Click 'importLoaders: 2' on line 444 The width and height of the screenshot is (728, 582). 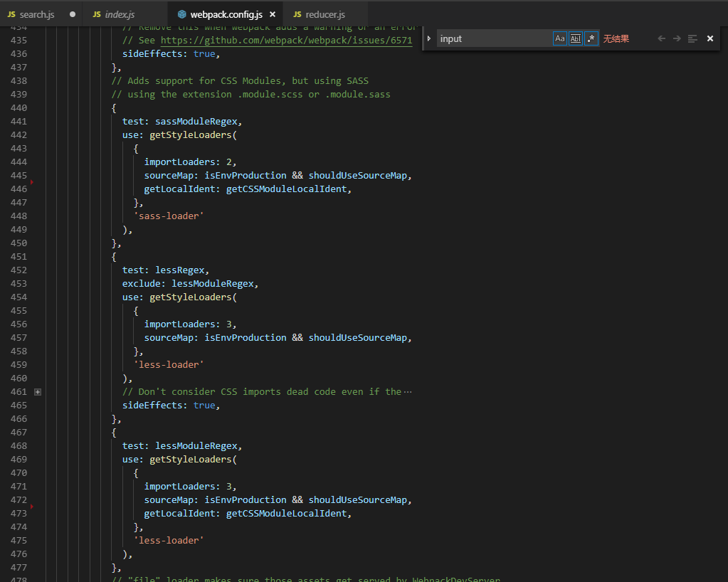click(x=188, y=162)
